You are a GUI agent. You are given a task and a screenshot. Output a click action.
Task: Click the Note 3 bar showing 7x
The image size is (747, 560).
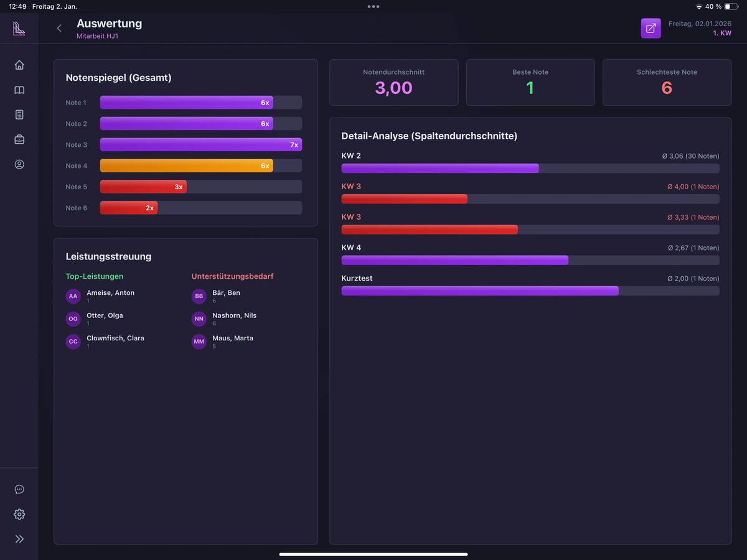point(200,144)
